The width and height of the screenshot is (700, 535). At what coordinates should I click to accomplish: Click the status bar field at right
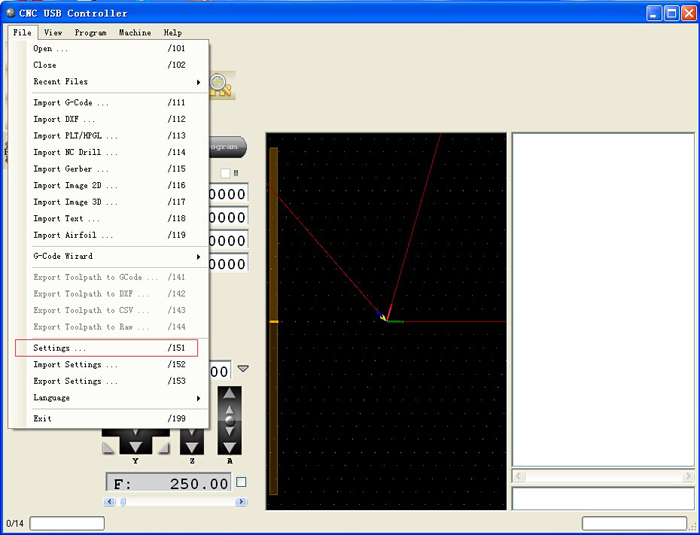pyautogui.click(x=634, y=523)
